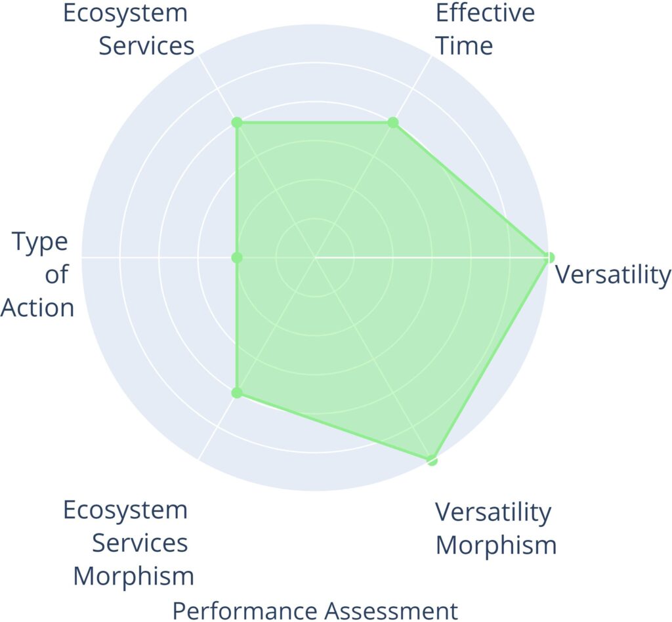Click the Ecosystem Services data point marker
Screen dimensions: 672x622
click(238, 123)
